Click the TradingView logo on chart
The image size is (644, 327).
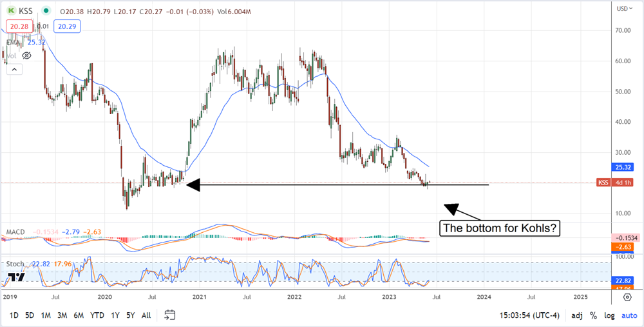tap(17, 278)
